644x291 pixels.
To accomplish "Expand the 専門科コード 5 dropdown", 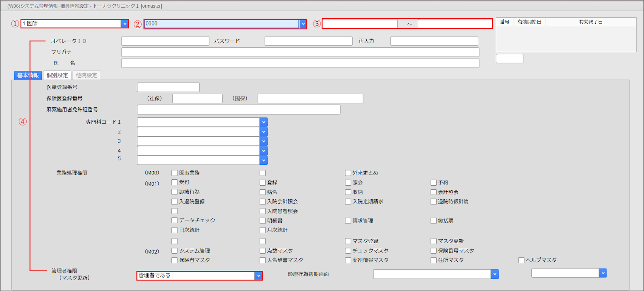I will (264, 160).
